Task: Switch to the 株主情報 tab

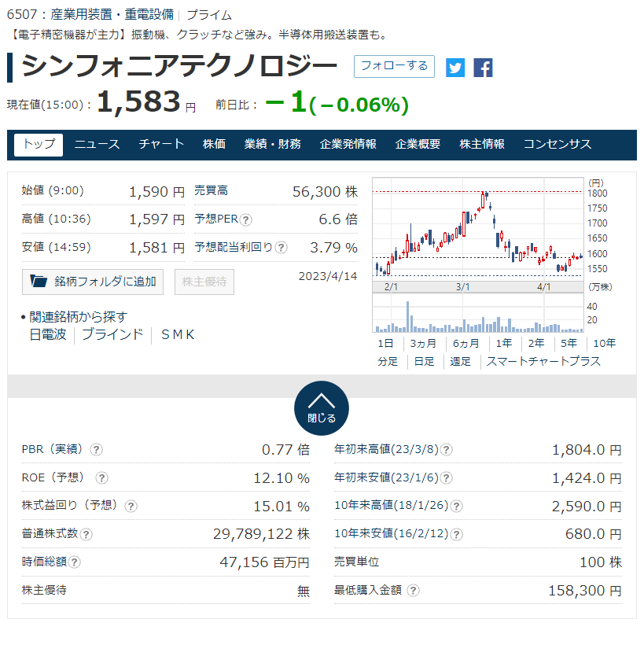Action: pos(482,145)
